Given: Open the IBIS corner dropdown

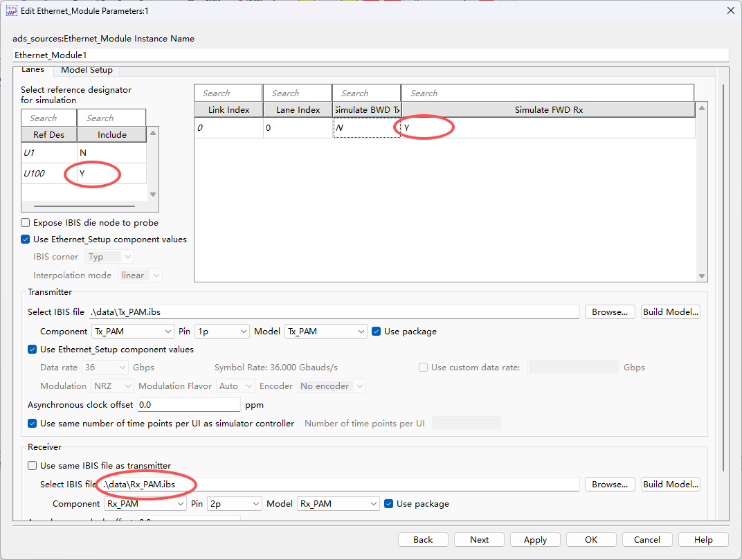Looking at the screenshot, I should click(x=109, y=257).
